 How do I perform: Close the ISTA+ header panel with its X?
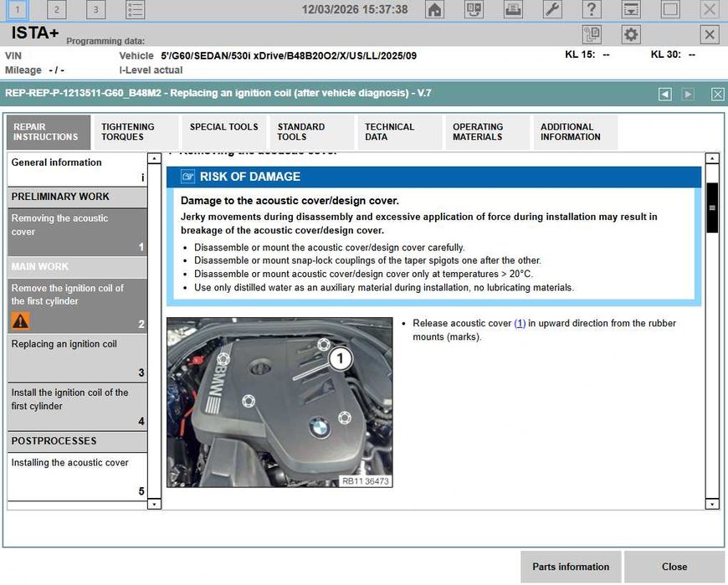click(x=709, y=34)
